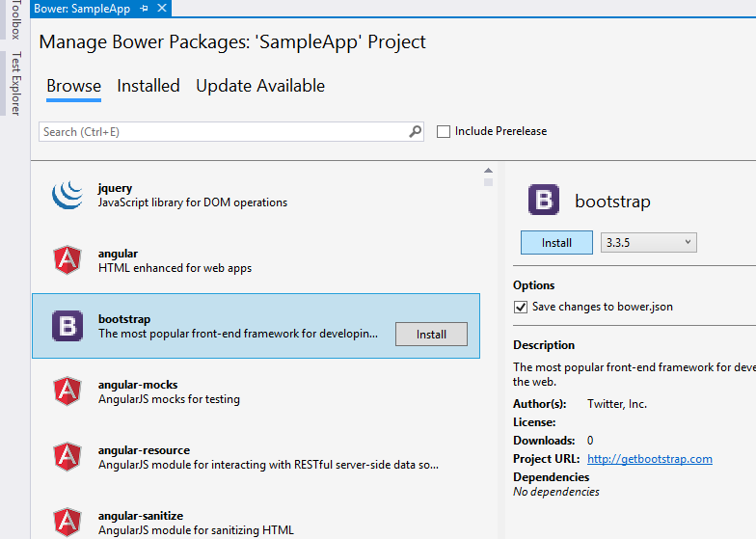Click the search magnifier icon
This screenshot has height=539, width=756.
click(416, 131)
